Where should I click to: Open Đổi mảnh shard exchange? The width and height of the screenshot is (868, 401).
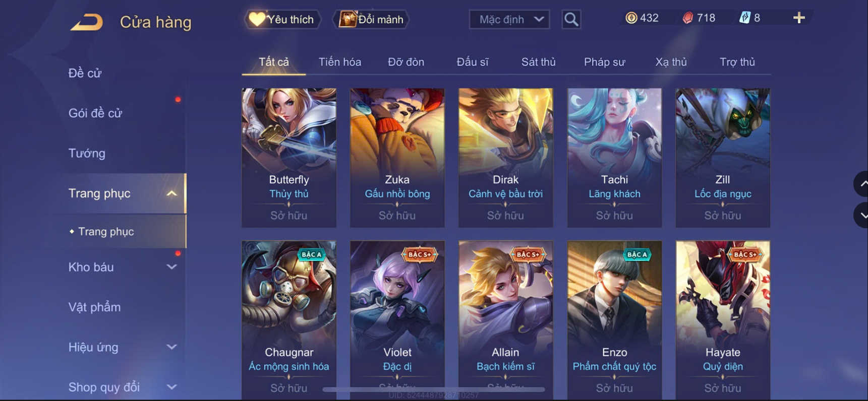371,19
